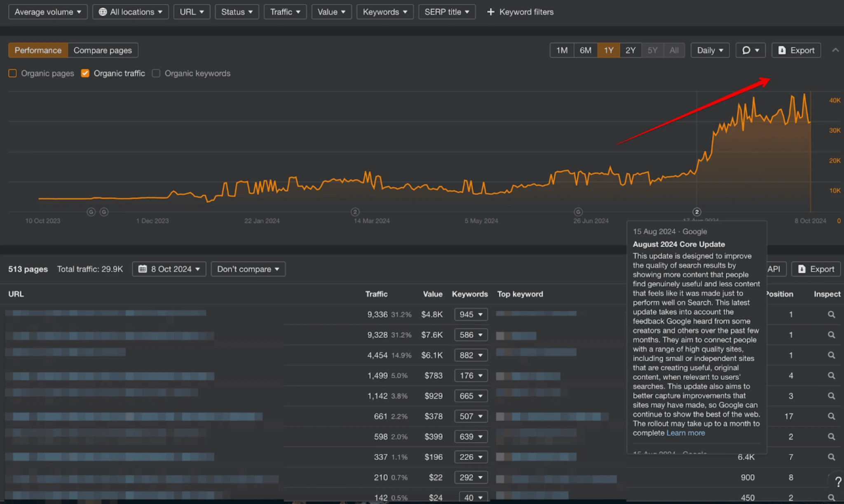The width and height of the screenshot is (844, 504).
Task: Open the Status filter dropdown
Action: tap(237, 12)
